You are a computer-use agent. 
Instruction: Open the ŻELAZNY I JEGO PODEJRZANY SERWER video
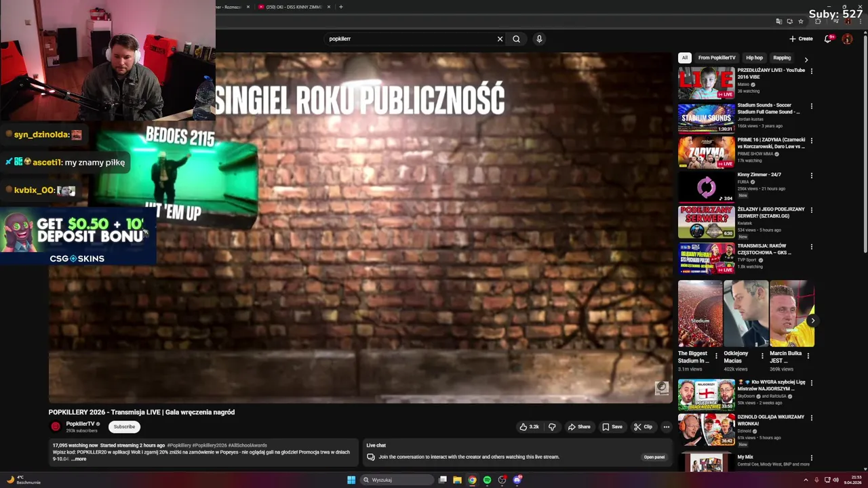coord(707,222)
